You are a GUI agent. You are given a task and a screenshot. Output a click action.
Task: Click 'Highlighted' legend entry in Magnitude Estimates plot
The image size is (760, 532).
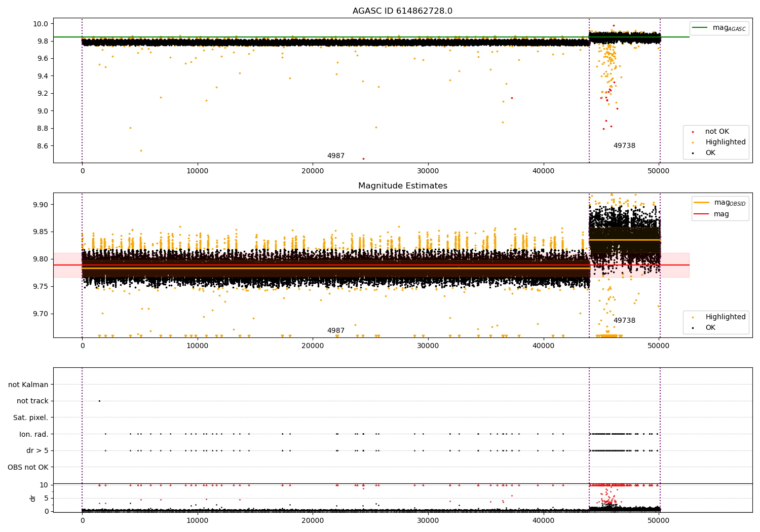(725, 317)
